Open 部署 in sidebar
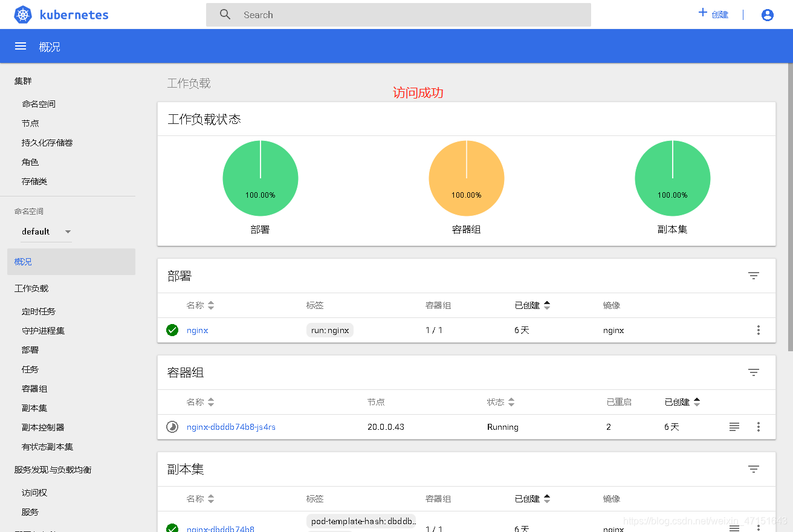This screenshot has width=793, height=532. [30, 350]
